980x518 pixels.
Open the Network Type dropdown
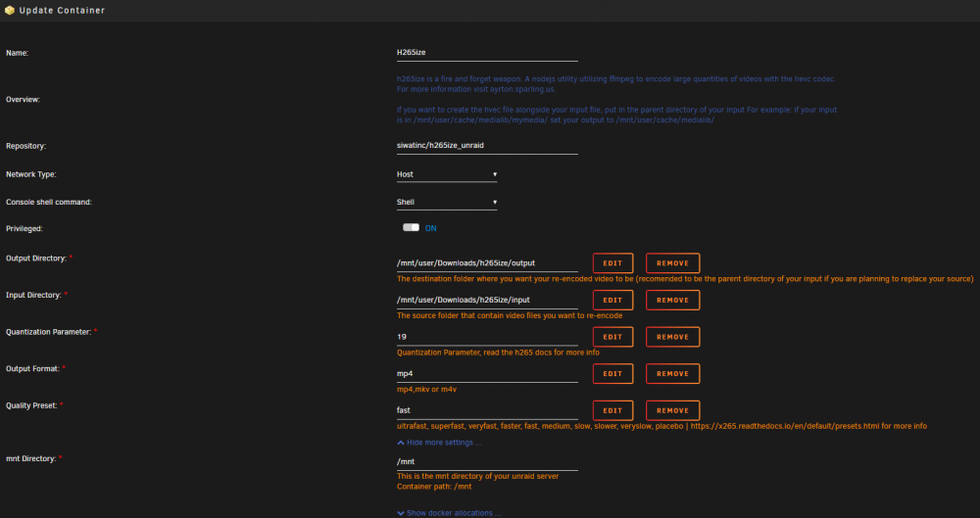tap(447, 174)
